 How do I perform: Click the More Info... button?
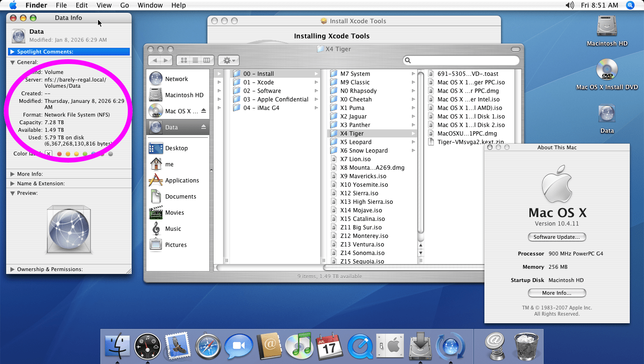pyautogui.click(x=556, y=293)
